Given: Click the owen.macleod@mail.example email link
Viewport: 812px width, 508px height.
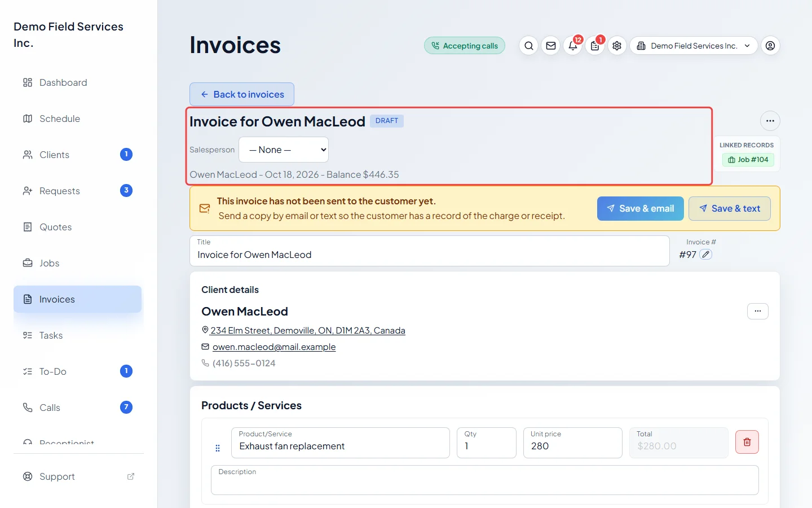Looking at the screenshot, I should click(x=274, y=347).
